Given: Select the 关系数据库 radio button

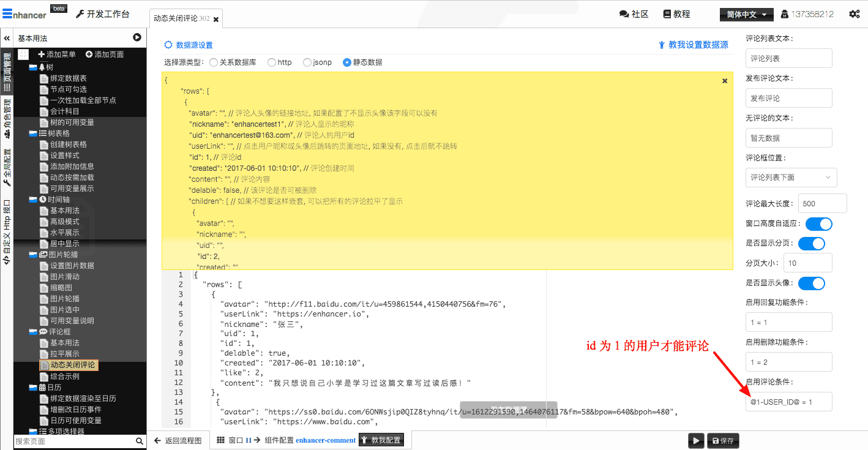Looking at the screenshot, I should point(214,62).
